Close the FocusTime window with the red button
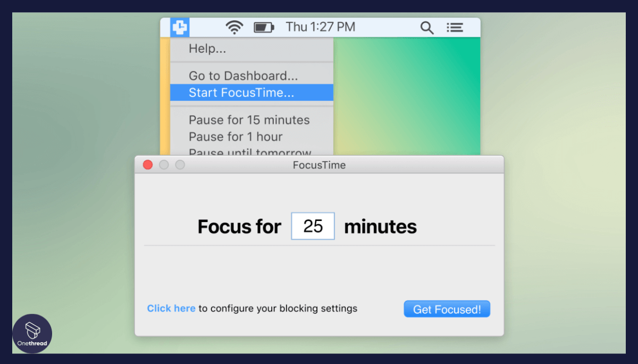 pyautogui.click(x=147, y=165)
